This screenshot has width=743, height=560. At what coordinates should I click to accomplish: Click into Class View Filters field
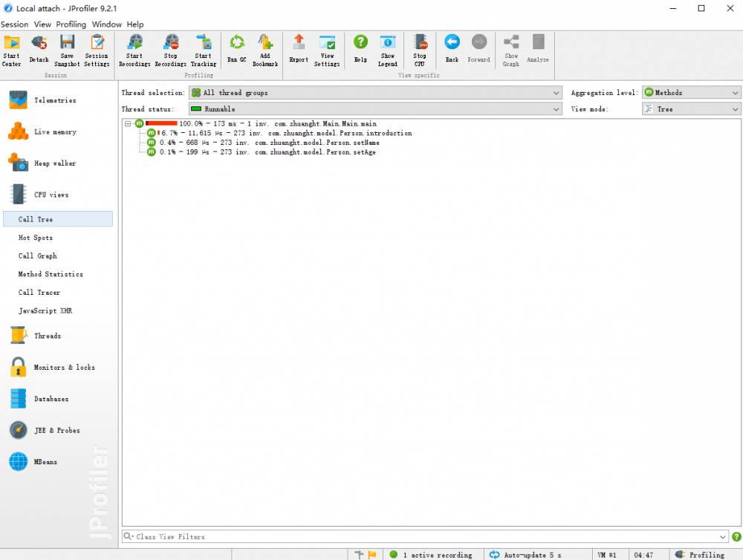point(426,536)
